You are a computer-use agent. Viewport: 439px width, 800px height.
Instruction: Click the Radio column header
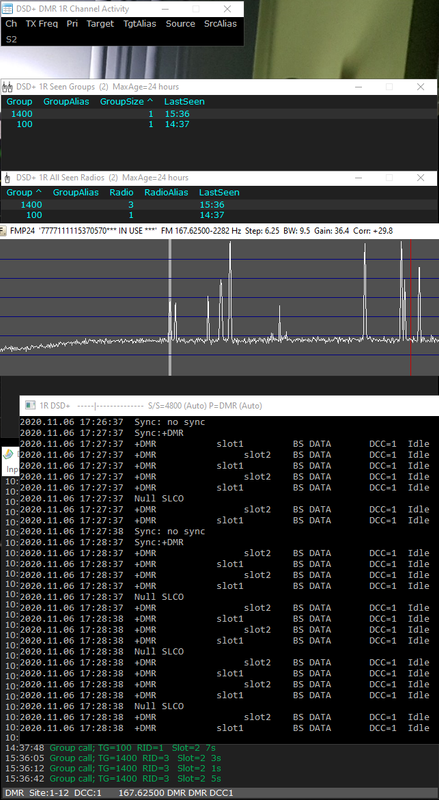(x=121, y=192)
